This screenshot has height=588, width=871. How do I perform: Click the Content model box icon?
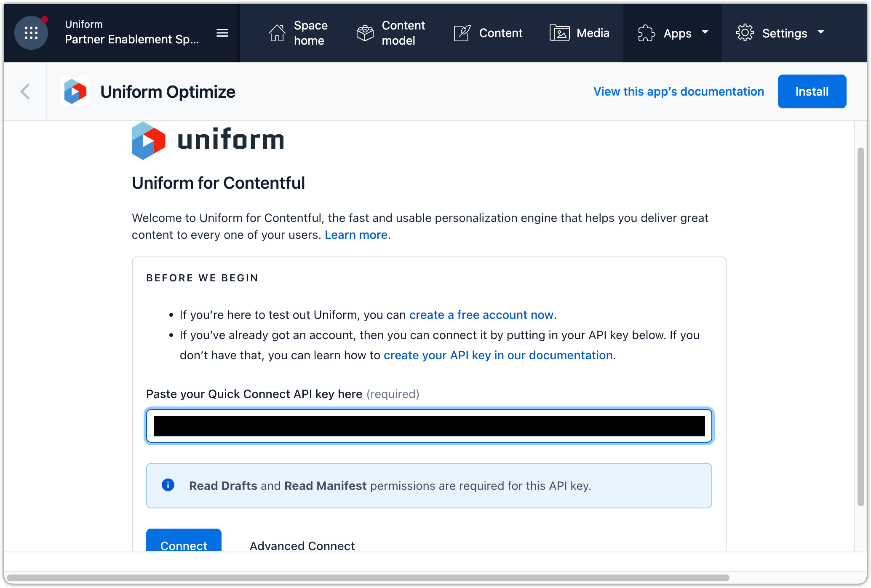click(365, 33)
